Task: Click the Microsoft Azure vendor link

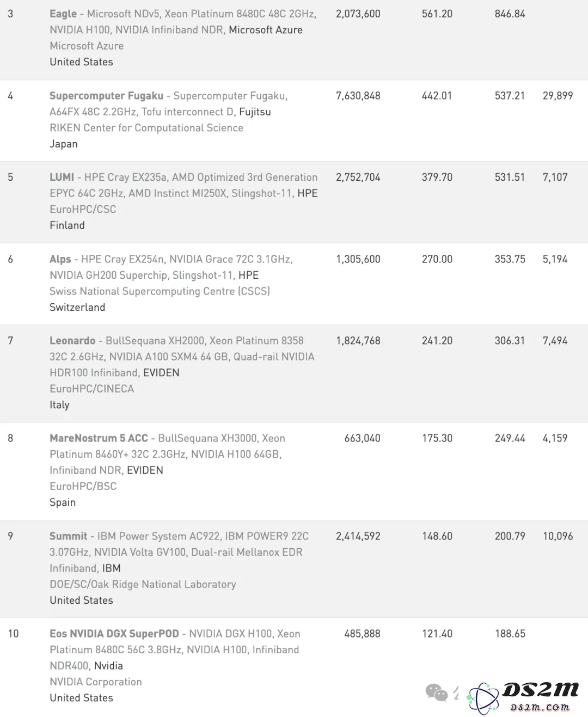Action: pyautogui.click(x=266, y=30)
